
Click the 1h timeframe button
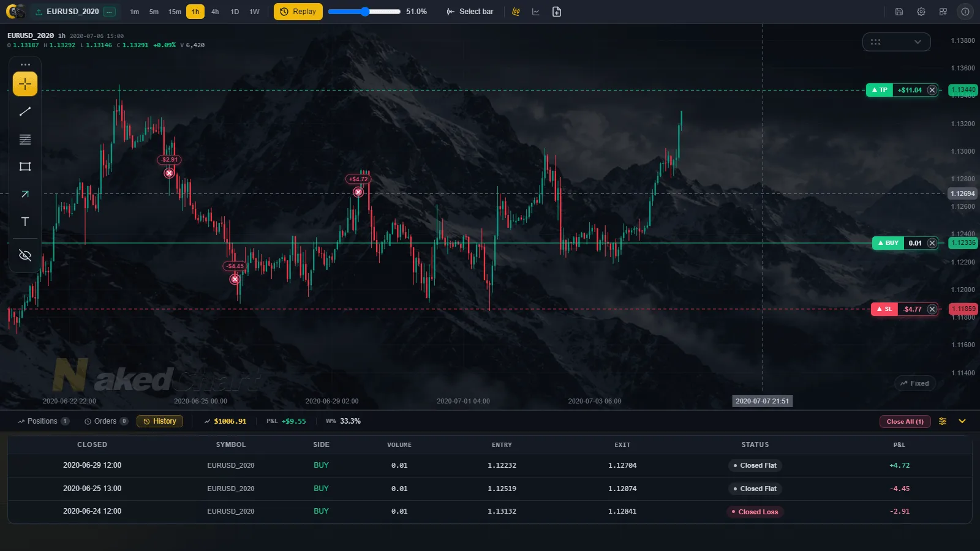(x=195, y=12)
